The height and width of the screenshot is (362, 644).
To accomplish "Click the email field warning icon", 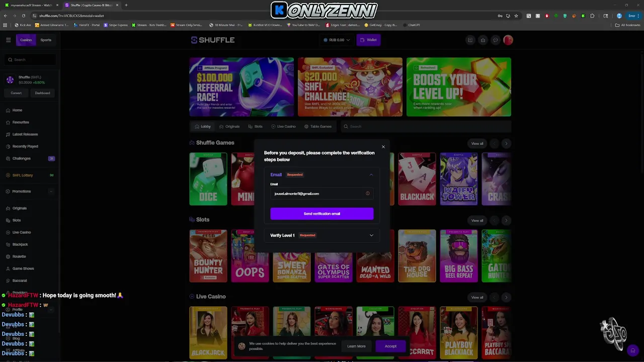I will 367,194.
